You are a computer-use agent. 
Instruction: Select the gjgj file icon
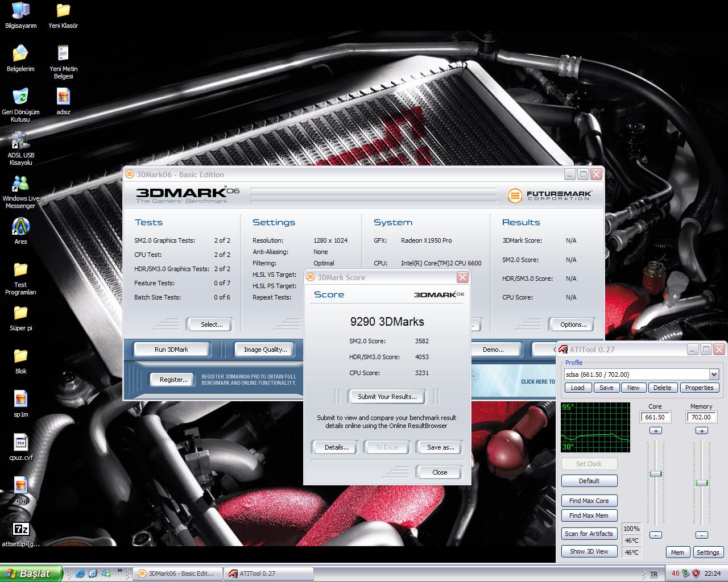20,485
